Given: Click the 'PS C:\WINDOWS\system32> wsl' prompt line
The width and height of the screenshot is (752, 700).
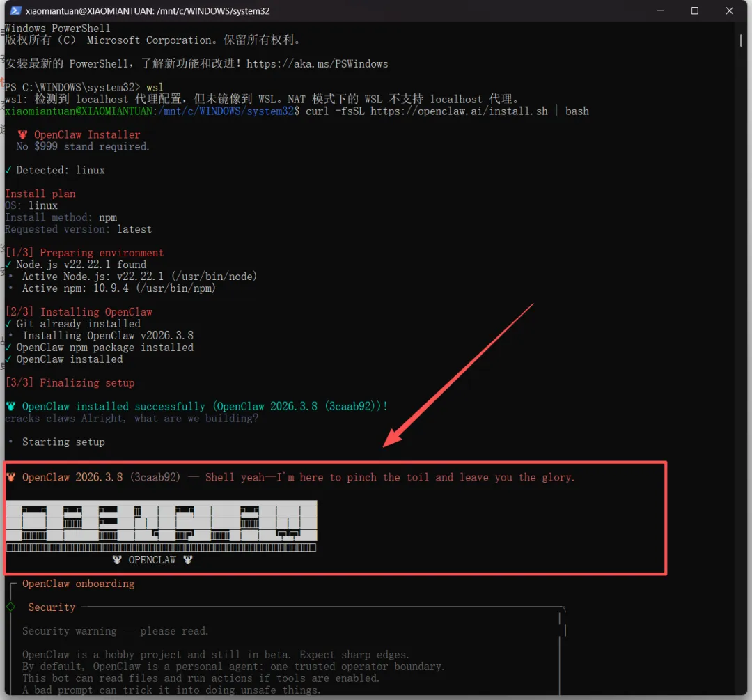Looking at the screenshot, I should [84, 87].
